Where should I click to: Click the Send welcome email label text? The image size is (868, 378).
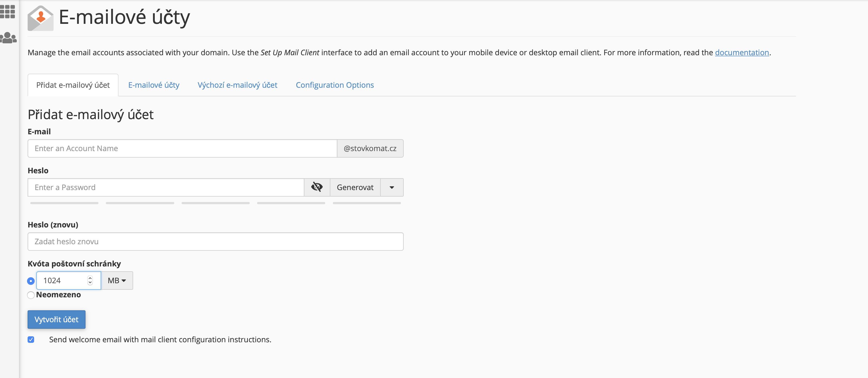pyautogui.click(x=160, y=340)
